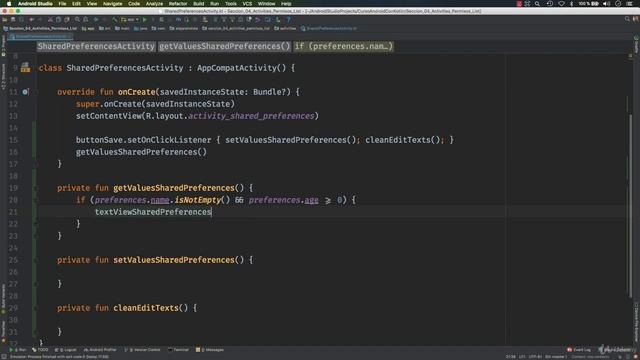
Task: Click the override gutter icon on line 11
Action: [x=25, y=92]
